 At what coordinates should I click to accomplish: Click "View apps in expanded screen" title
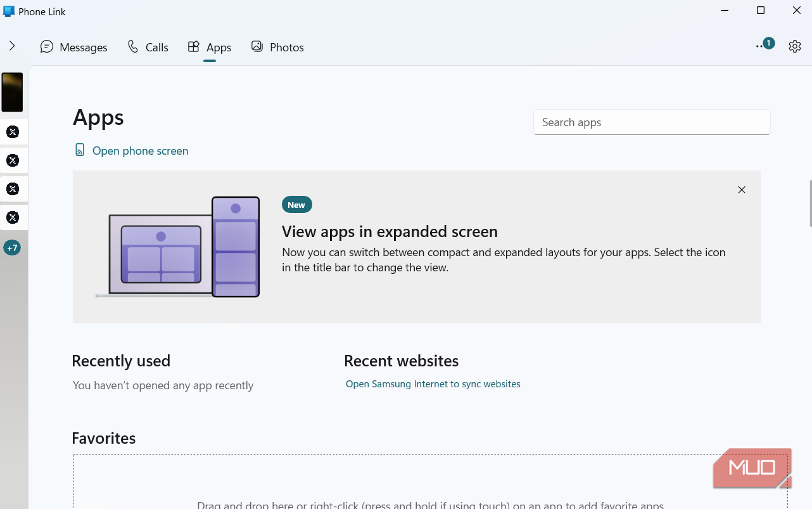click(390, 231)
